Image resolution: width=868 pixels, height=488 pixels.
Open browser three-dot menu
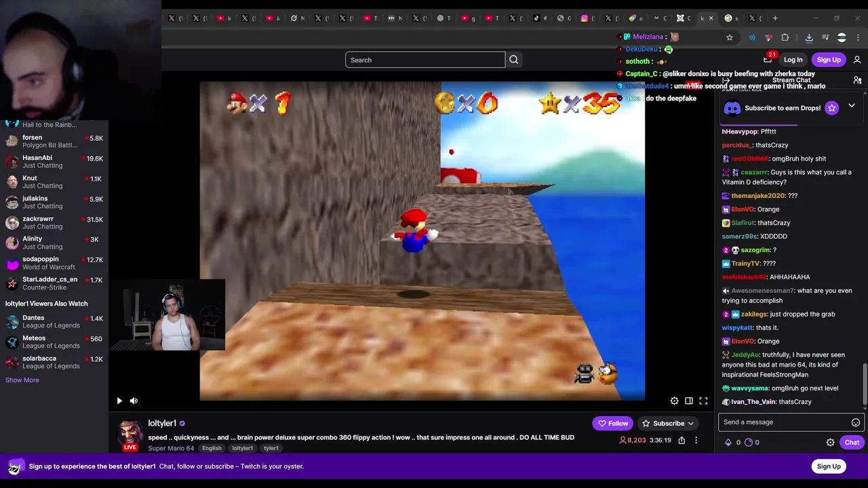(858, 37)
